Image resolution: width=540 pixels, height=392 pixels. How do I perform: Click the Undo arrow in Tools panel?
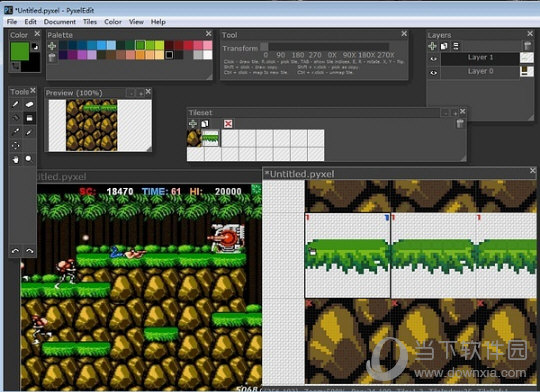click(15, 251)
